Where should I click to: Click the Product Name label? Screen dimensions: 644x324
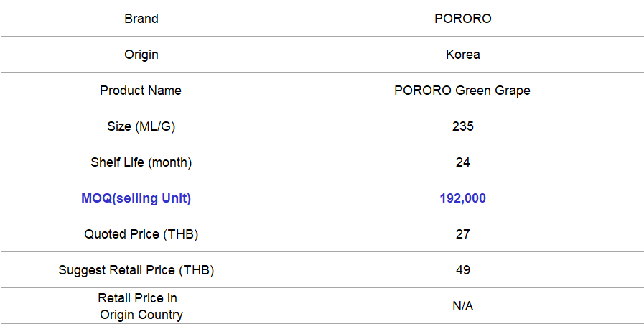141,91
